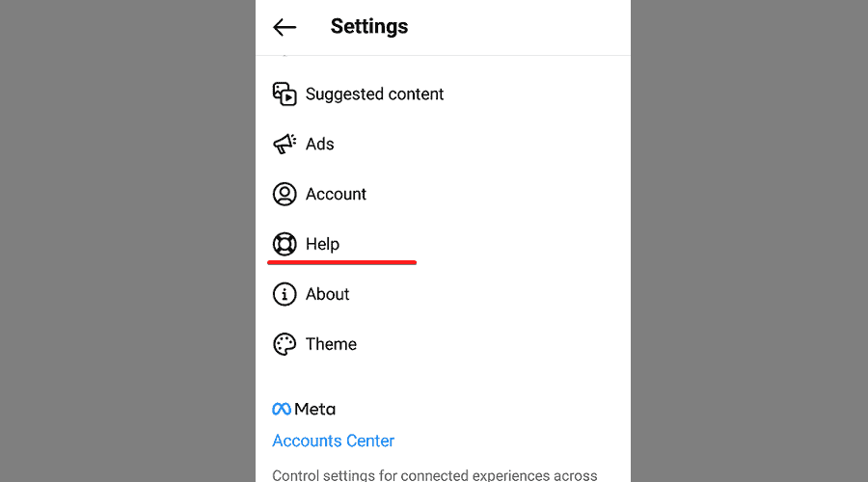
Task: Open the Theme option
Action: coord(331,344)
